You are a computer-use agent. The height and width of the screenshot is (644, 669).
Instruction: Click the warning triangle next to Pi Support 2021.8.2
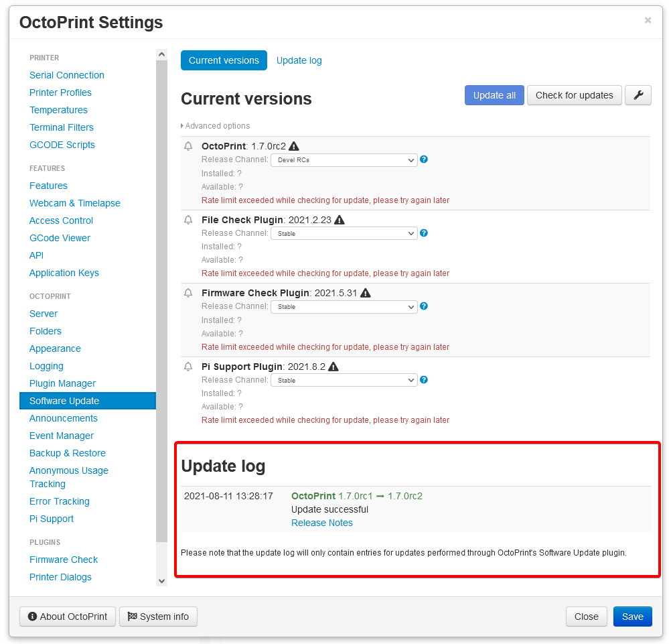point(333,366)
